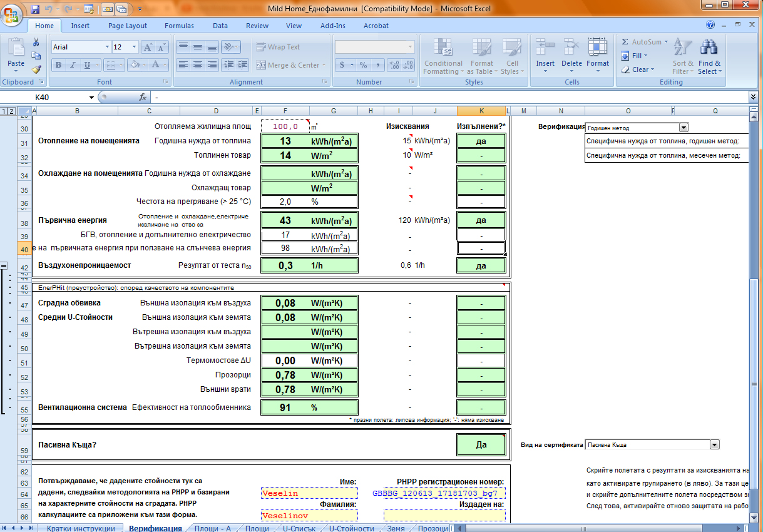This screenshot has height=532, width=763.
Task: Open the U-Списък sheet tab
Action: pyautogui.click(x=300, y=528)
